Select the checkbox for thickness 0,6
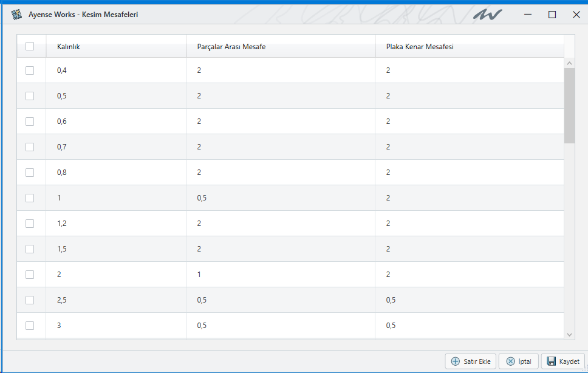The height and width of the screenshot is (373, 588). 30,121
